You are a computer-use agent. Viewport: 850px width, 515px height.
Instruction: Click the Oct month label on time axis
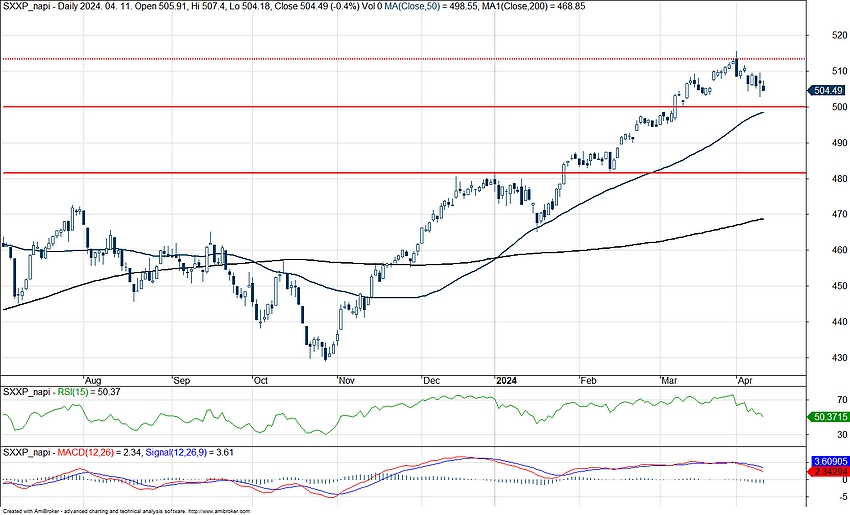pyautogui.click(x=261, y=381)
